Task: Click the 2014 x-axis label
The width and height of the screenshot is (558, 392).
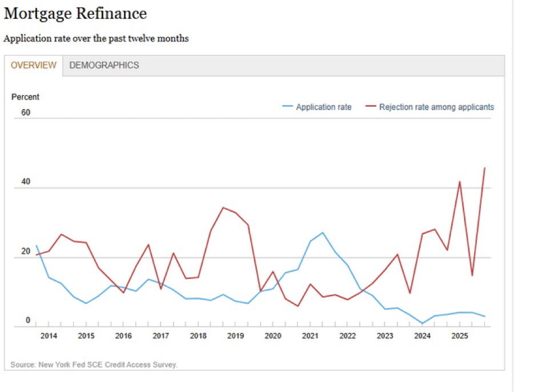Action: [49, 336]
